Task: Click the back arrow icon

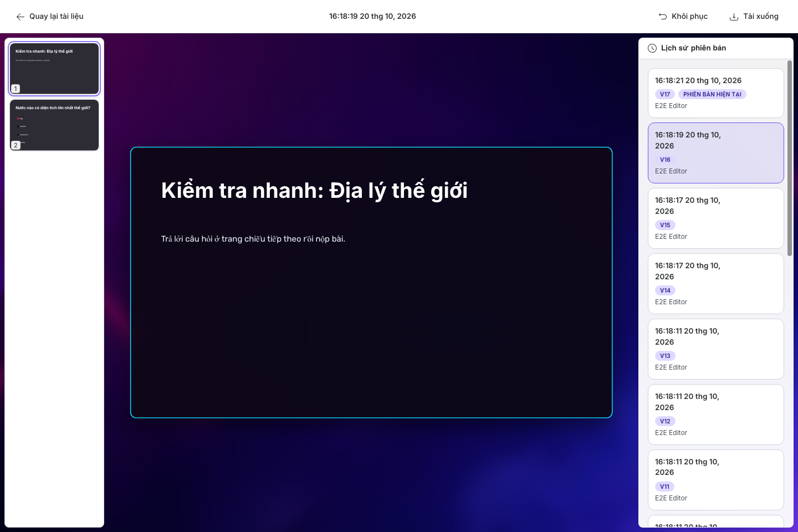Action: [21, 17]
